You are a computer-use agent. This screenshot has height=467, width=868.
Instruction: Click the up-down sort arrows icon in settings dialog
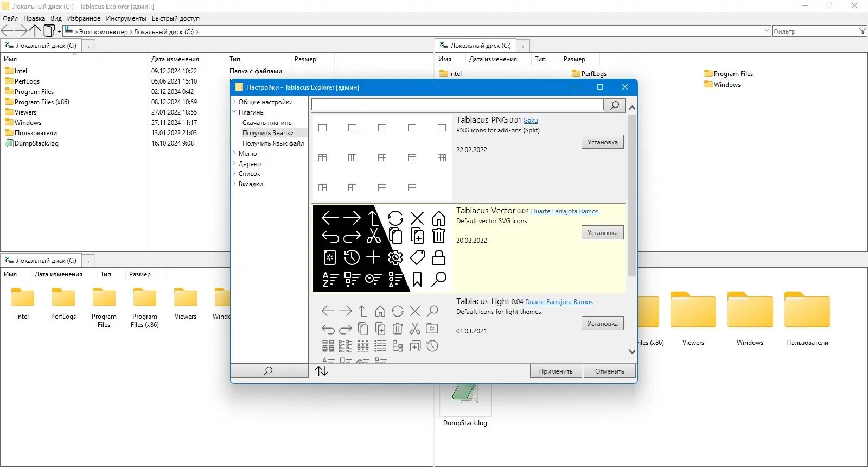[322, 371]
